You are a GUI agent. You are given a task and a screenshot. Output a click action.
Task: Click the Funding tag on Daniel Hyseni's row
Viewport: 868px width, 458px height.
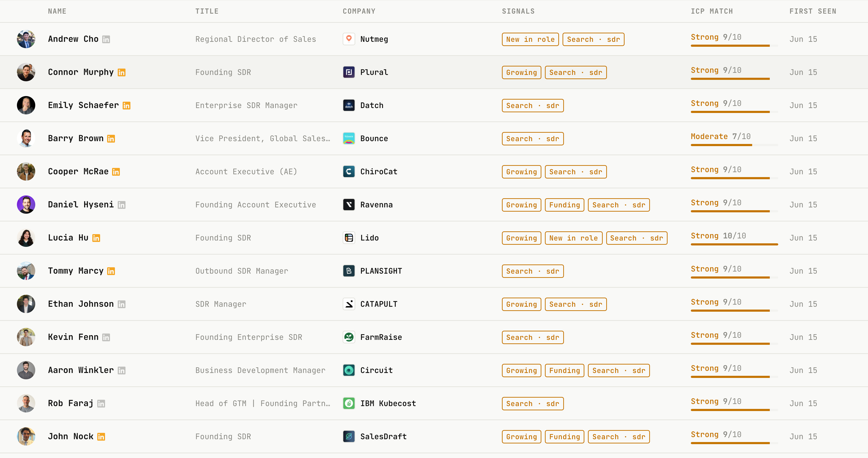564,205
